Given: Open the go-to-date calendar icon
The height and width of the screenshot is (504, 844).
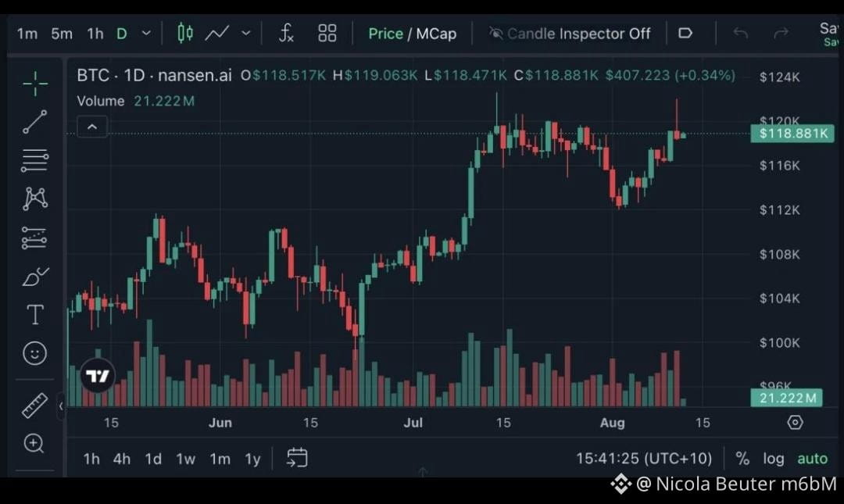Looking at the screenshot, I should pyautogui.click(x=297, y=458).
